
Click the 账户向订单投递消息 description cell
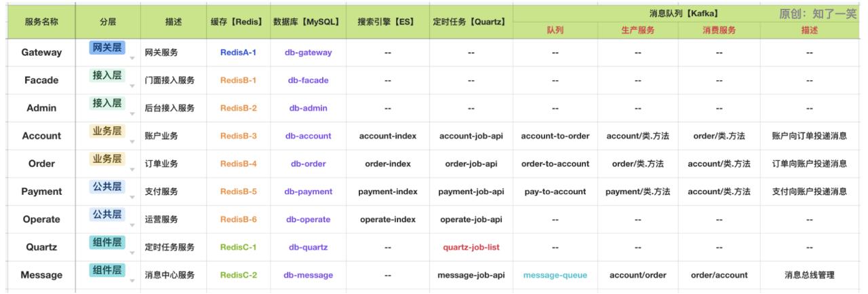coord(809,136)
